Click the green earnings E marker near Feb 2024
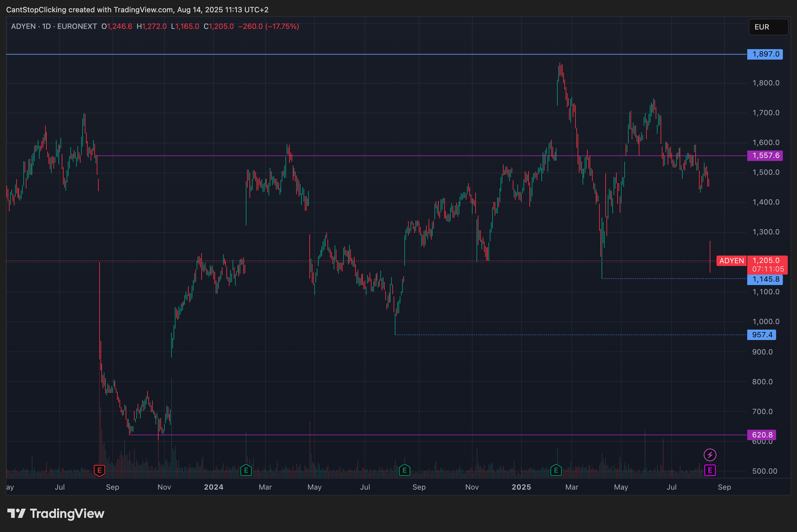This screenshot has height=532, width=797. [246, 470]
